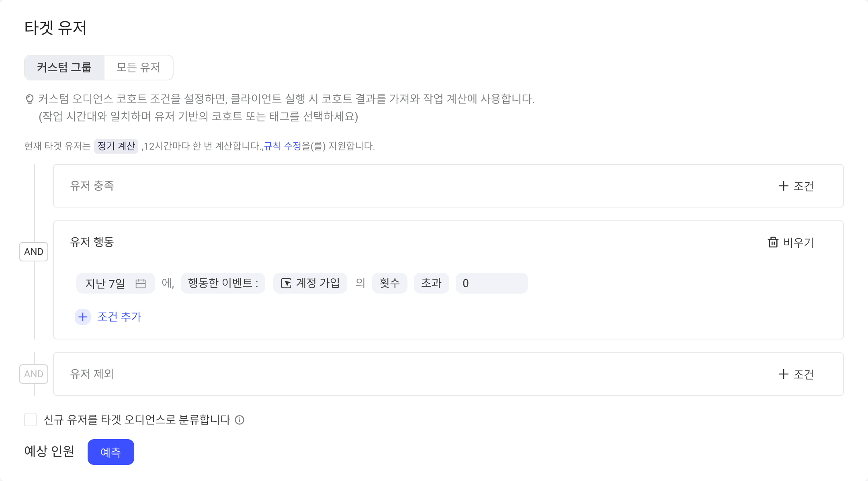Click the calendar icon in 지난 7일 field
Image resolution: width=868 pixels, height=481 pixels.
pyautogui.click(x=141, y=284)
